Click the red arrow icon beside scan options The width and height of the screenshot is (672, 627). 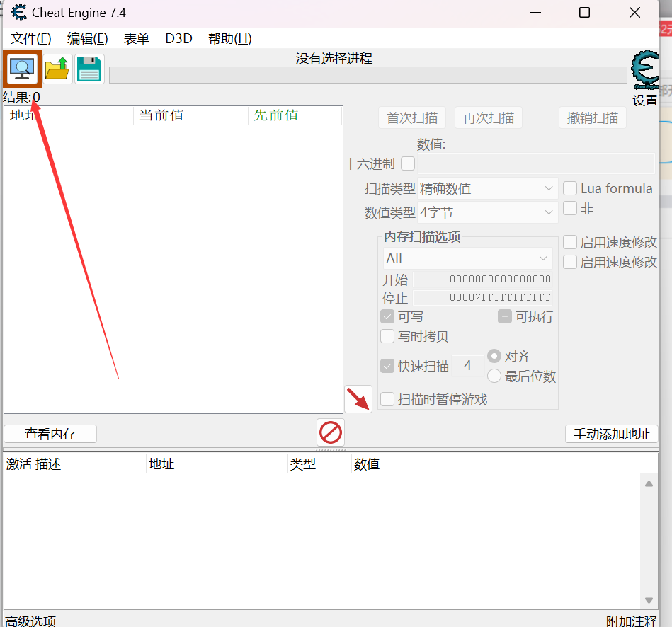pos(358,398)
